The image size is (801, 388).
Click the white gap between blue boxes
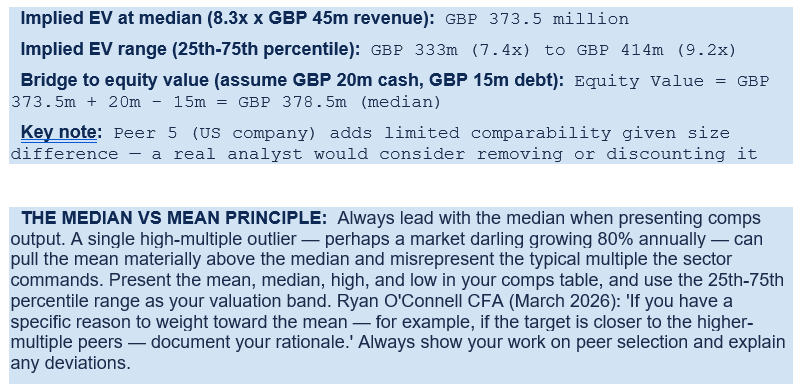point(400,185)
